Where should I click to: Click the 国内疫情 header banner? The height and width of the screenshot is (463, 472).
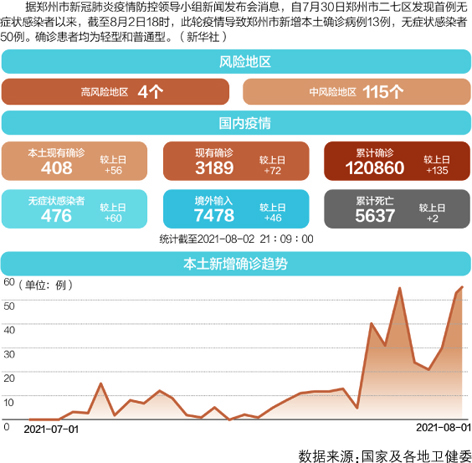(236, 123)
